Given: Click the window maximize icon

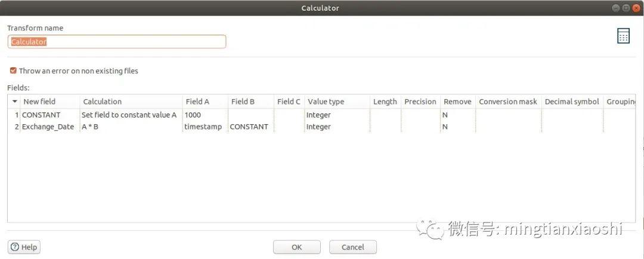Looking at the screenshot, I should tap(626, 8).
